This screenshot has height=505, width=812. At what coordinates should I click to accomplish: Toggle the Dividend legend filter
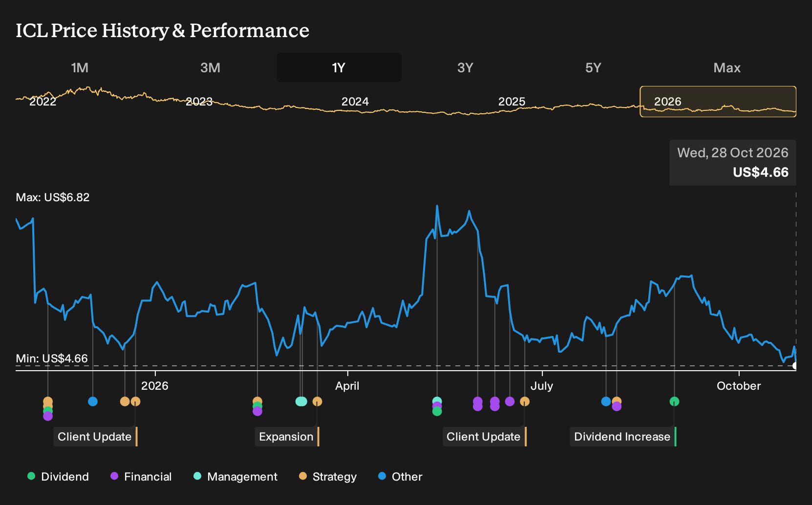pos(58,477)
